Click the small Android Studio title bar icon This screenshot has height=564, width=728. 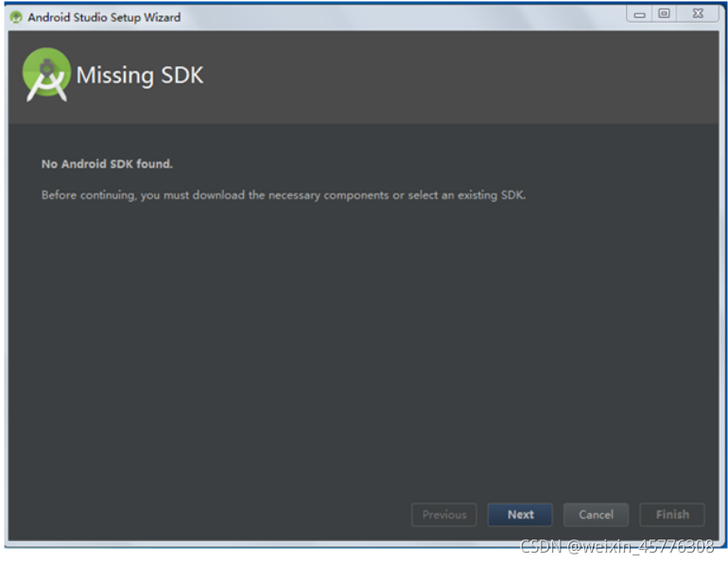click(16, 17)
